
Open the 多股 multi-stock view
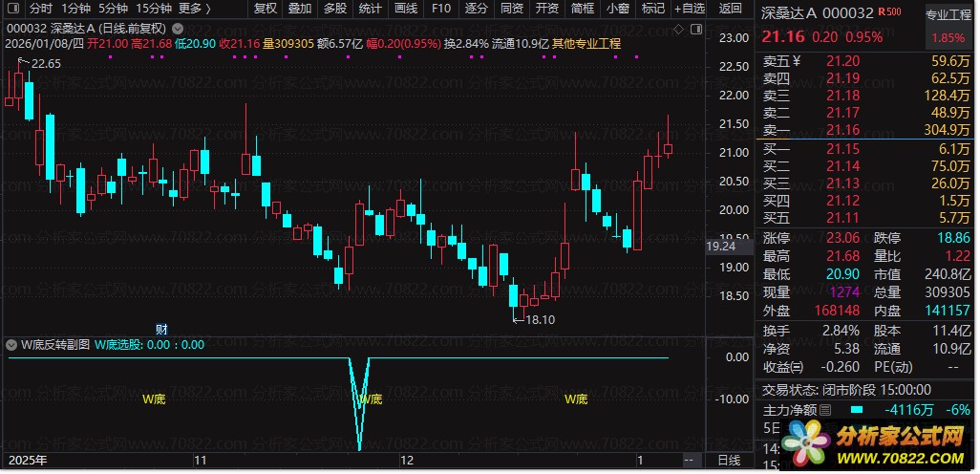coord(335,9)
